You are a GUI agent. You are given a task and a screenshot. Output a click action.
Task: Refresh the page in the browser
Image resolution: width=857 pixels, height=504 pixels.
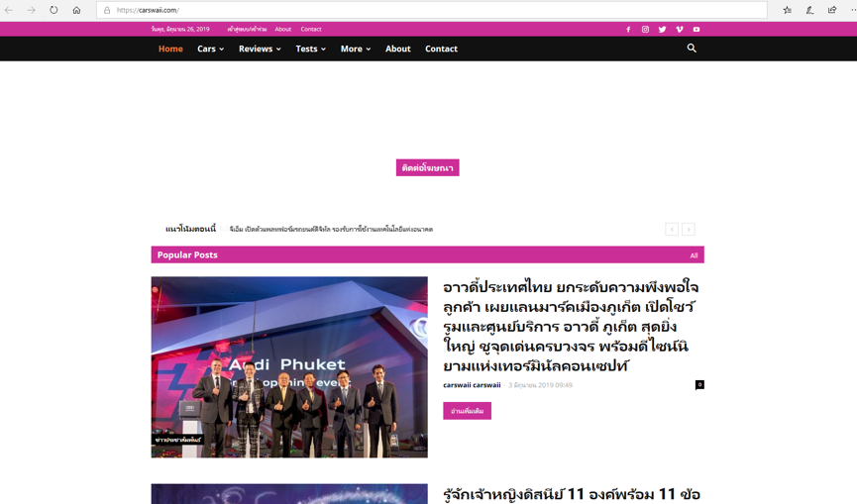54,10
